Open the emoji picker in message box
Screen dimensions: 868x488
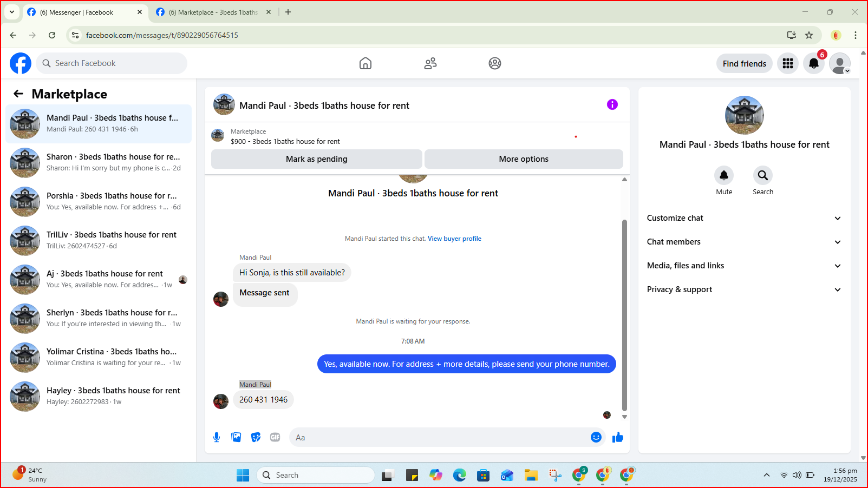pyautogui.click(x=596, y=437)
